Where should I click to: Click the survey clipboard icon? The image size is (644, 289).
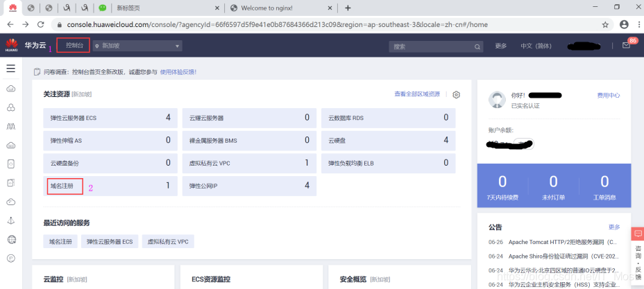click(x=37, y=72)
